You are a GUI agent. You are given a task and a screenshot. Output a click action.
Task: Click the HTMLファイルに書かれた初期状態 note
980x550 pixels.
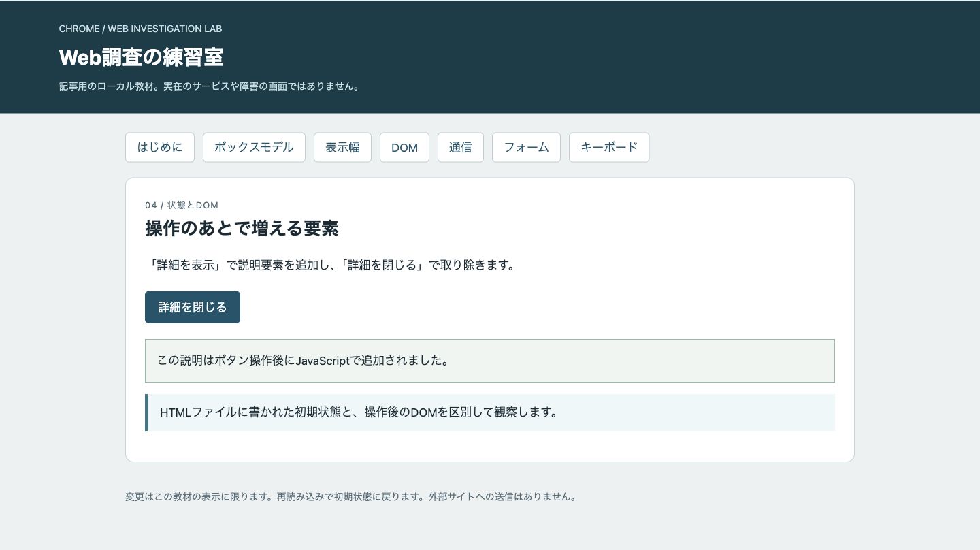pyautogui.click(x=490, y=413)
